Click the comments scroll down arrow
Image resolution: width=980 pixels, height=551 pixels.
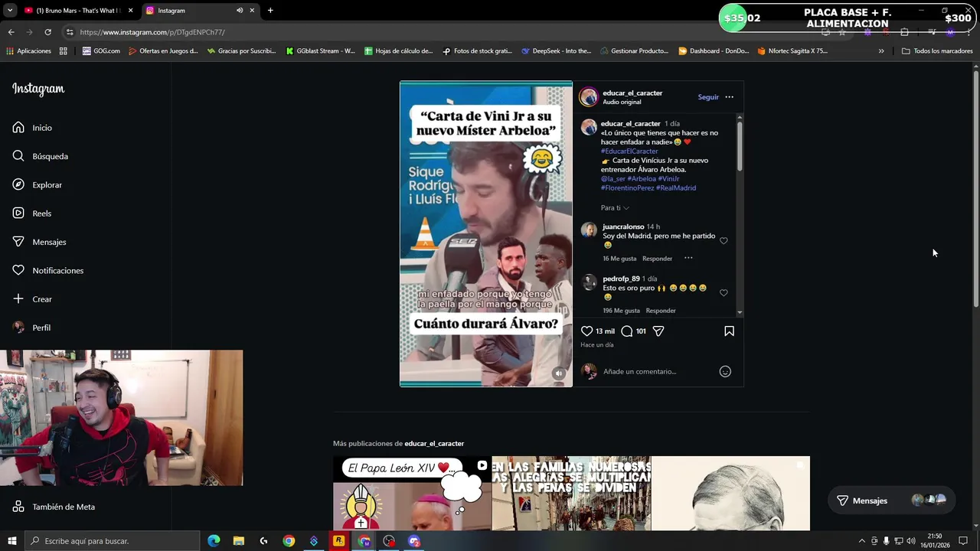click(x=740, y=312)
